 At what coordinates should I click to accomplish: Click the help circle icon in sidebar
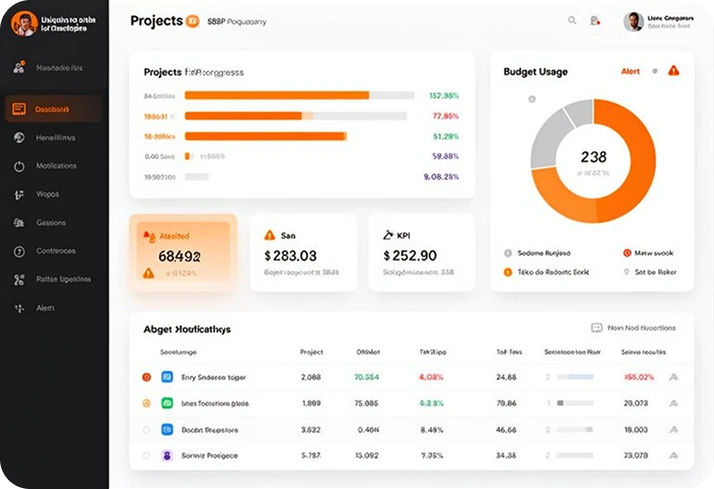click(x=19, y=251)
